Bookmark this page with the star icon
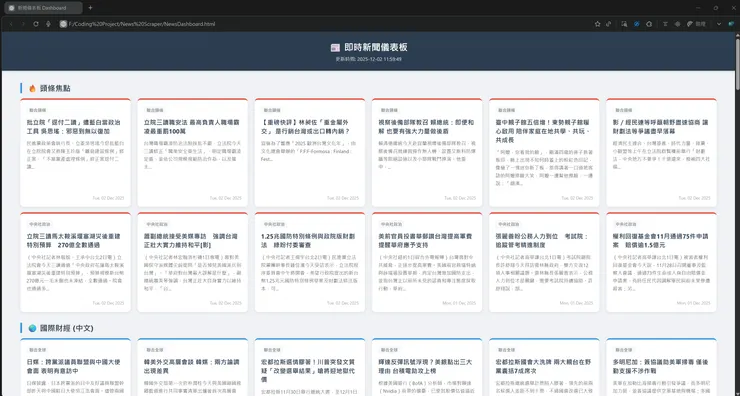The height and width of the screenshot is (396, 740). click(597, 24)
